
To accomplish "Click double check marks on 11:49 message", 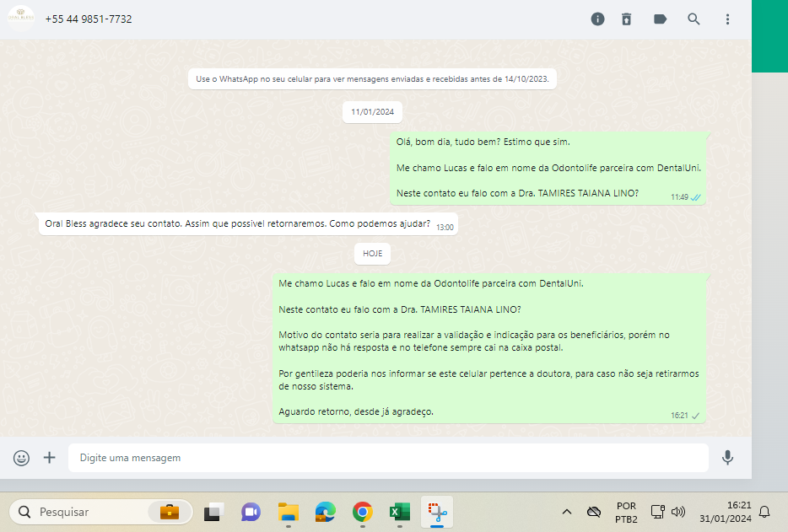I will (x=695, y=197).
